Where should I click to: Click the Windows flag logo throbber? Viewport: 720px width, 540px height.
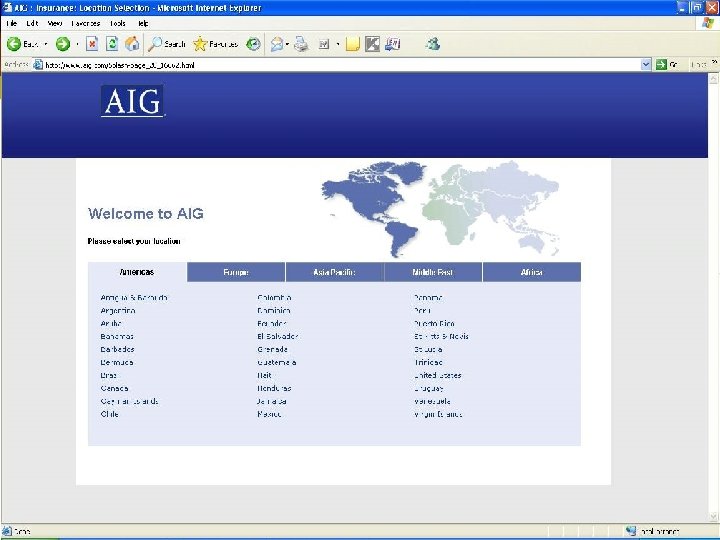pyautogui.click(x=708, y=23)
